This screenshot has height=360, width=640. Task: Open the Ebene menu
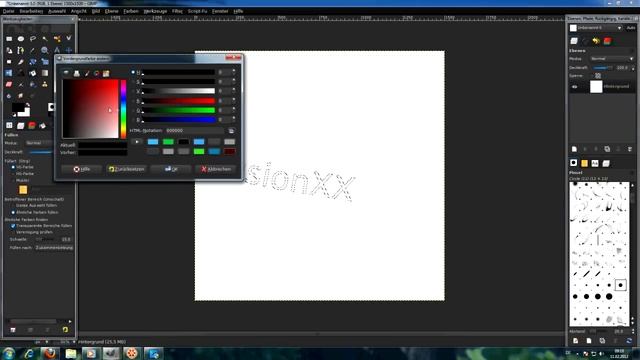click(111, 11)
